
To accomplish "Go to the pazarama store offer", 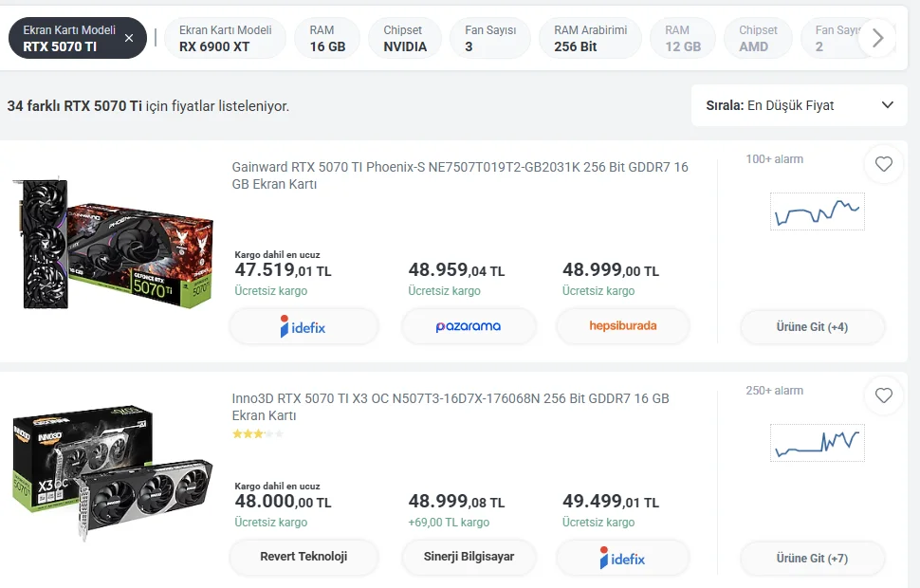I will tap(469, 326).
